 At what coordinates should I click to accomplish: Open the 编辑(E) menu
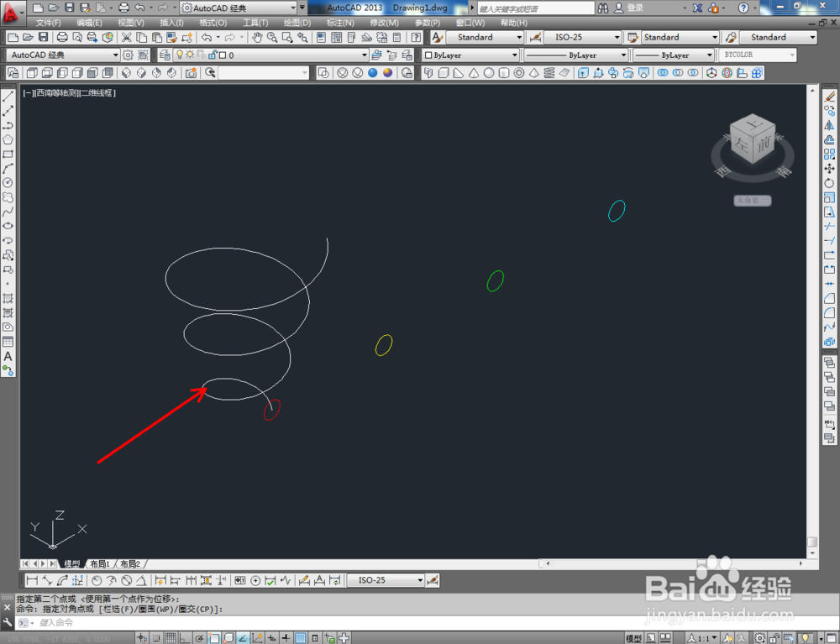click(x=89, y=23)
